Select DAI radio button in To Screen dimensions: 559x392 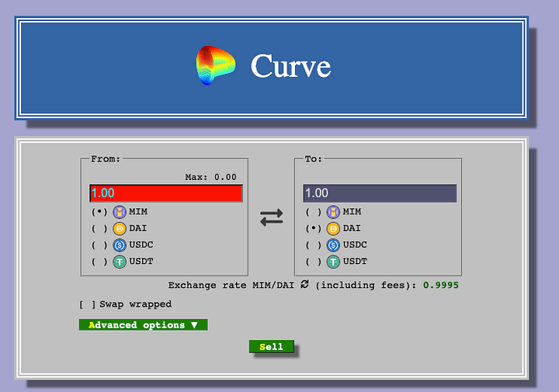point(314,228)
